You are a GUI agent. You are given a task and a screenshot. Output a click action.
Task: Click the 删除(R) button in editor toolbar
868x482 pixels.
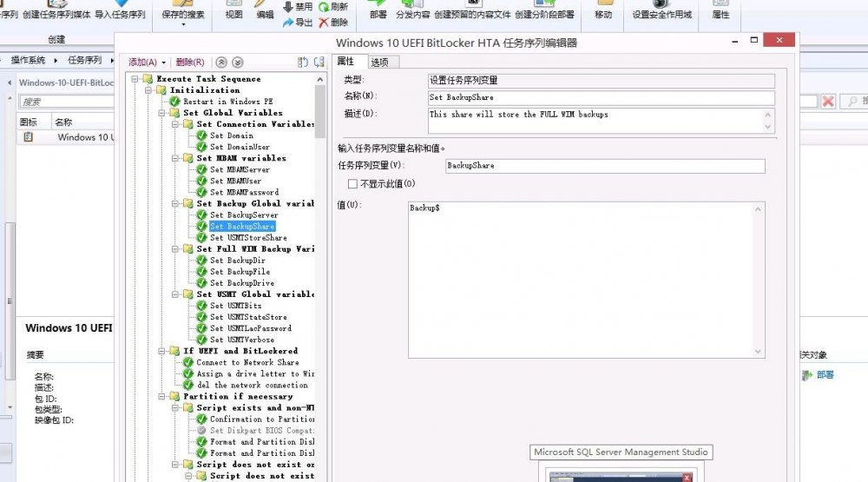(190, 62)
